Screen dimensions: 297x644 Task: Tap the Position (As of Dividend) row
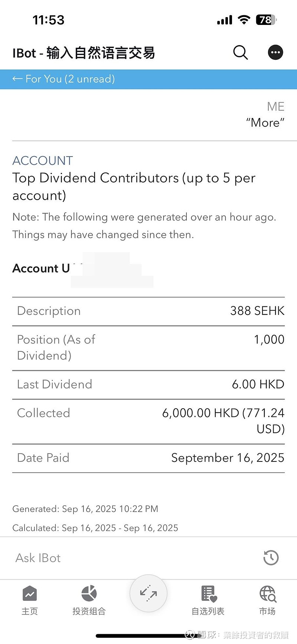coord(148,348)
